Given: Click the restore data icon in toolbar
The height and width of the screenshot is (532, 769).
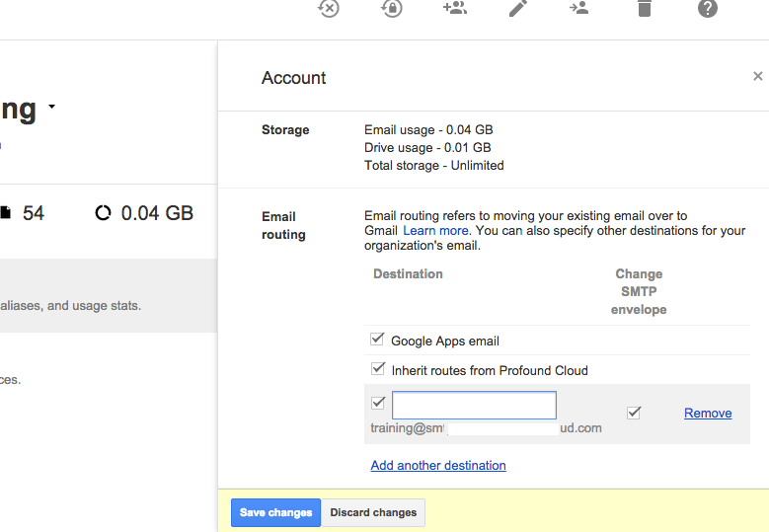Looking at the screenshot, I should coord(328,8).
